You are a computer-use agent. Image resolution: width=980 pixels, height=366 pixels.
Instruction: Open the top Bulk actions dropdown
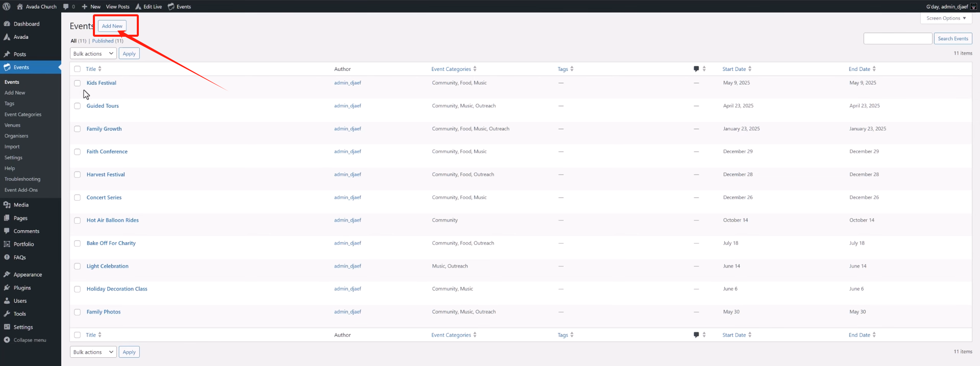tap(93, 54)
